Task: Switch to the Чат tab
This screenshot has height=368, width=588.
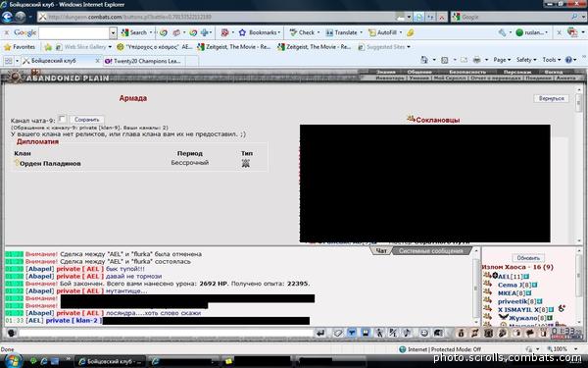Action: pos(381,251)
